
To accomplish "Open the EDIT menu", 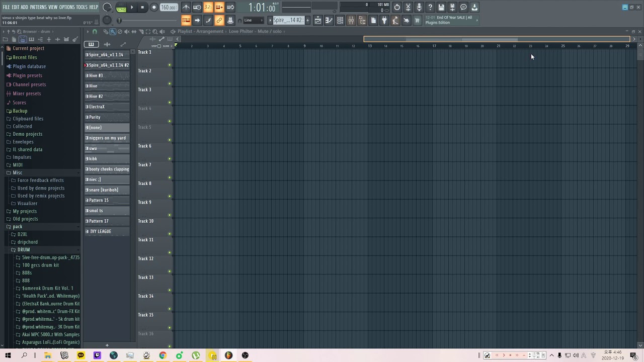I will 16,7.
